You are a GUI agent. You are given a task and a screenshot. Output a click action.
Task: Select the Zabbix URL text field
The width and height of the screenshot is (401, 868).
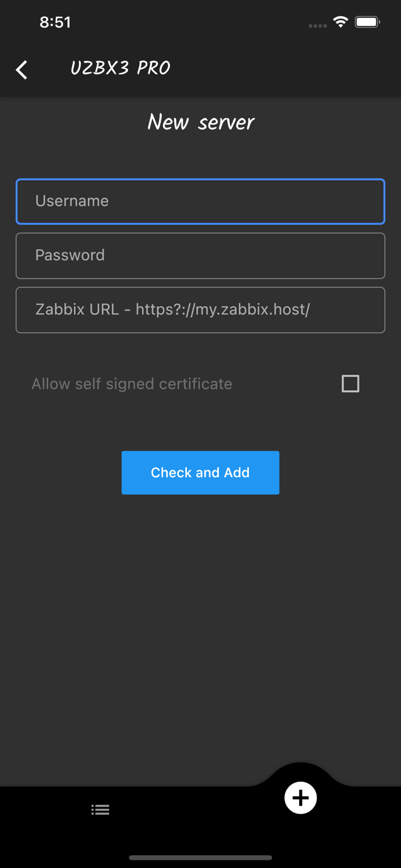coord(200,310)
